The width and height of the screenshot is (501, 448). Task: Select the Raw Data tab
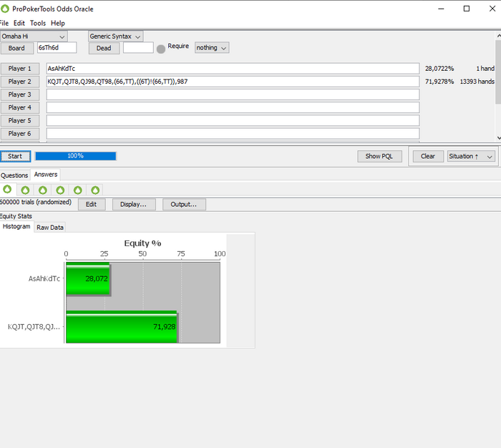(50, 228)
